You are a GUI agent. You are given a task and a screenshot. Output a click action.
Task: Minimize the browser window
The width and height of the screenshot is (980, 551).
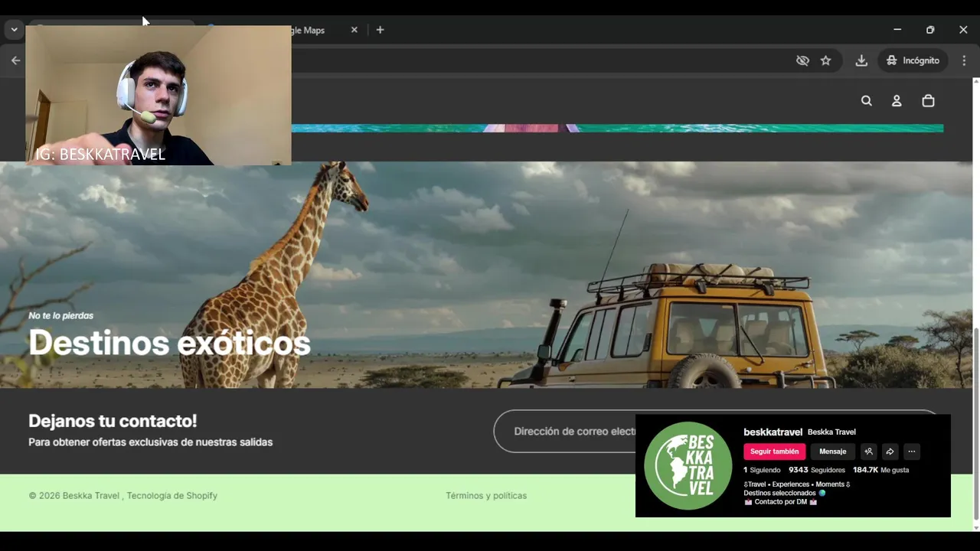click(x=897, y=30)
